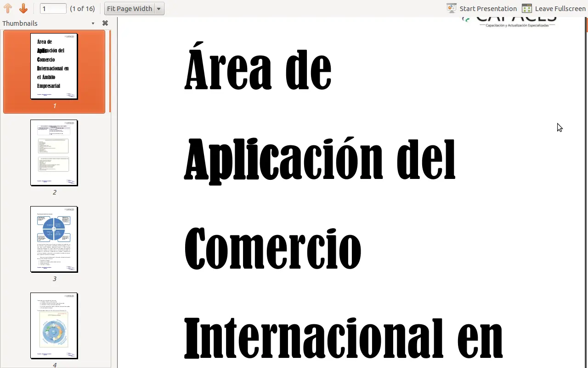
Task: Click the Leave Fullscreen icon
Action: [527, 8]
